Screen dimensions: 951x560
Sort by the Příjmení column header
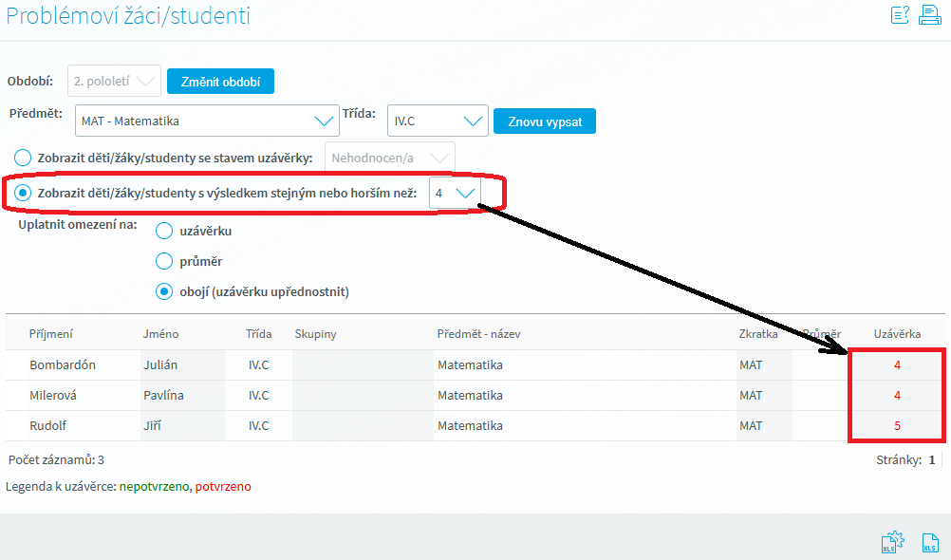[x=51, y=334]
